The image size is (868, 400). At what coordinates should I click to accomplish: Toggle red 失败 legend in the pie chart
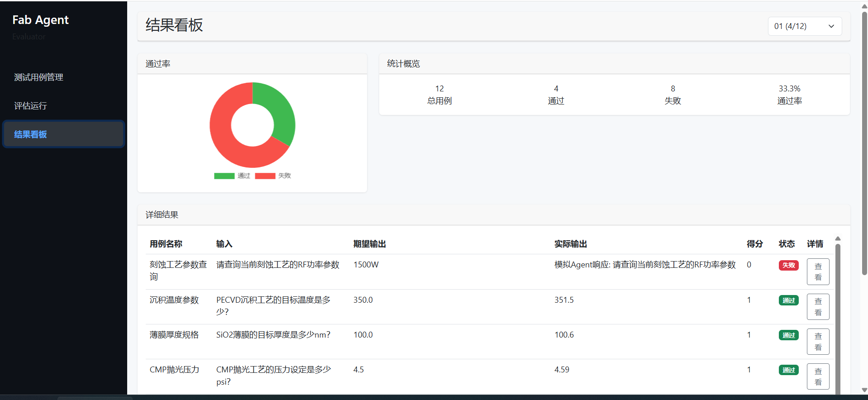click(x=273, y=176)
